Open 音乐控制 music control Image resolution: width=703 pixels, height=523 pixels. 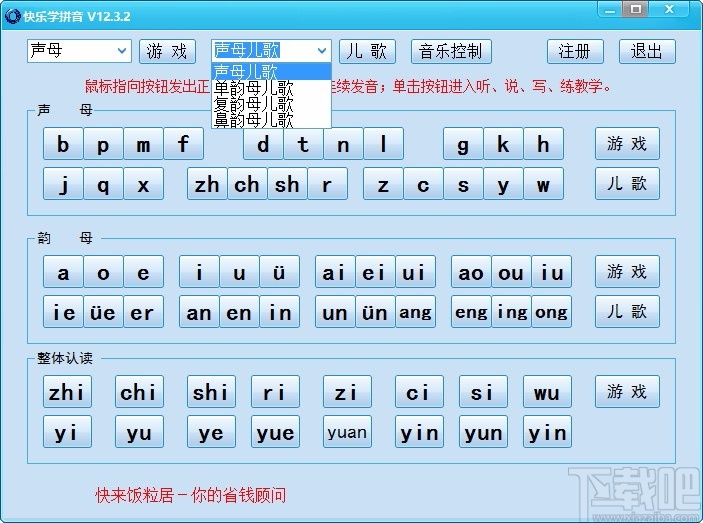[x=451, y=52]
